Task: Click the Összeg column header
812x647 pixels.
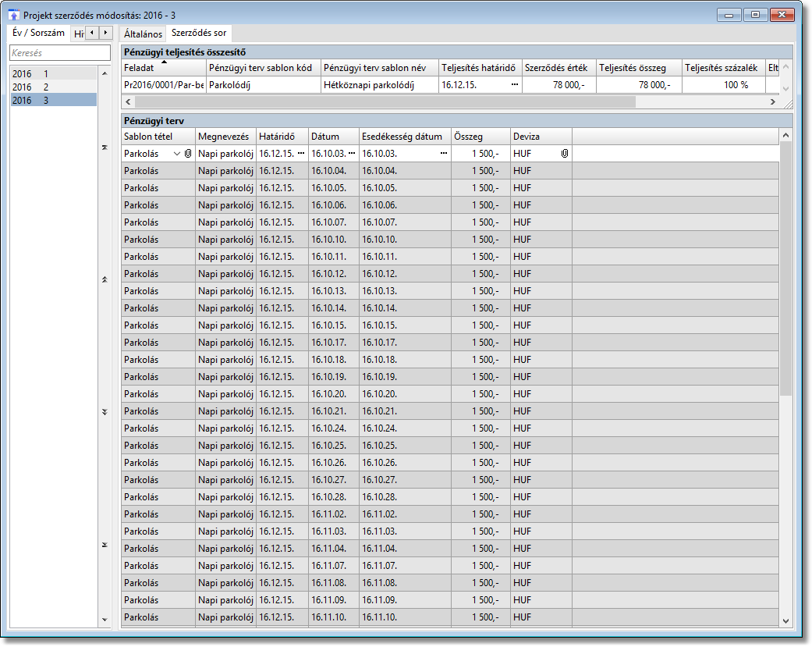Action: (x=480, y=137)
